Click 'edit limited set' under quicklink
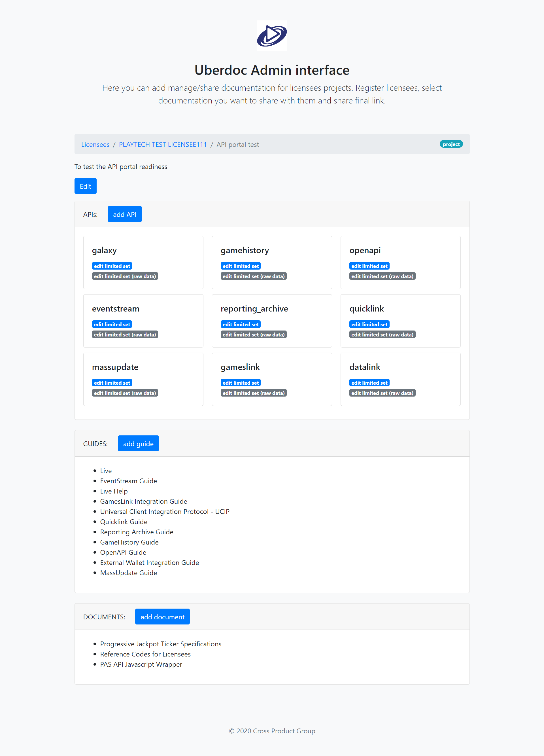This screenshot has height=756, width=544. pyautogui.click(x=369, y=324)
